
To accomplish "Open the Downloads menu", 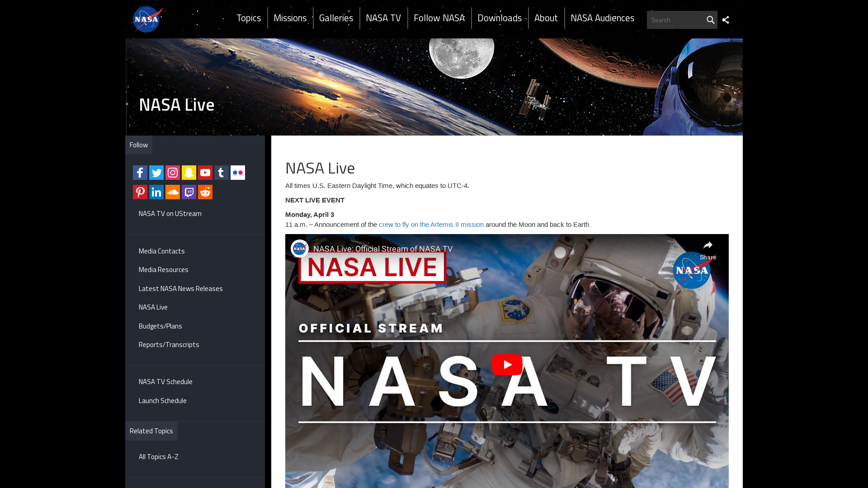I will [500, 18].
